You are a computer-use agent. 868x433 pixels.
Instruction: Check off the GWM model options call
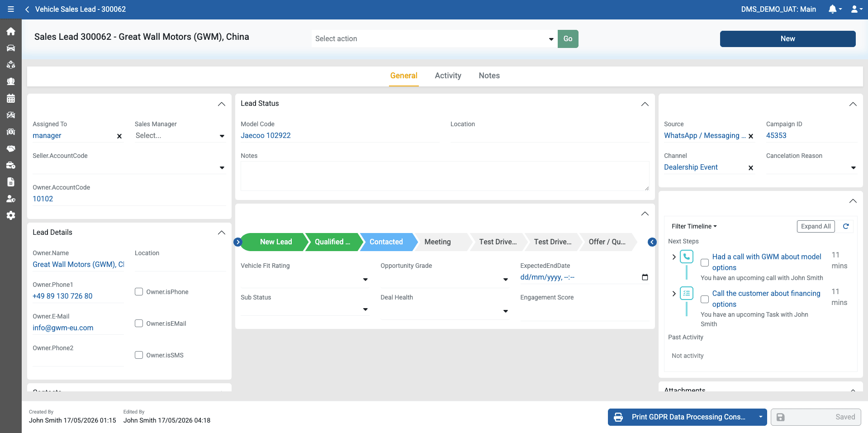[x=705, y=262]
